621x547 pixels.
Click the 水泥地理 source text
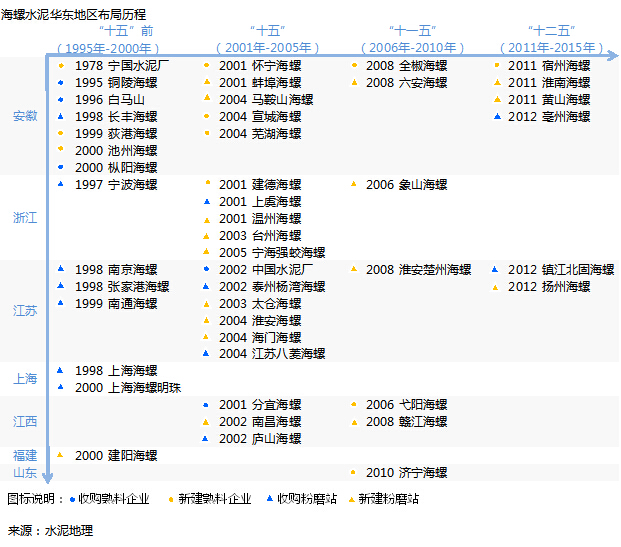(68, 530)
